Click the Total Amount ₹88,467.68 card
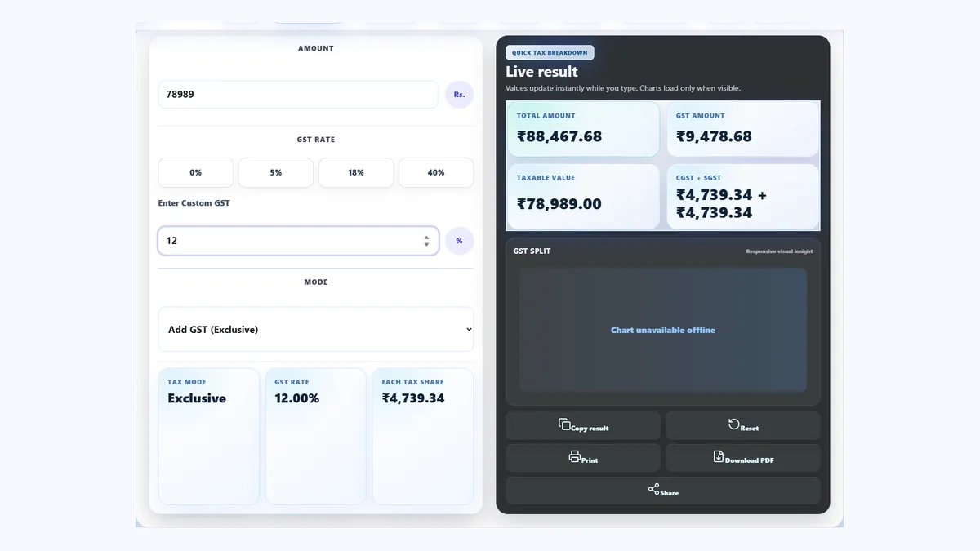 click(x=583, y=129)
